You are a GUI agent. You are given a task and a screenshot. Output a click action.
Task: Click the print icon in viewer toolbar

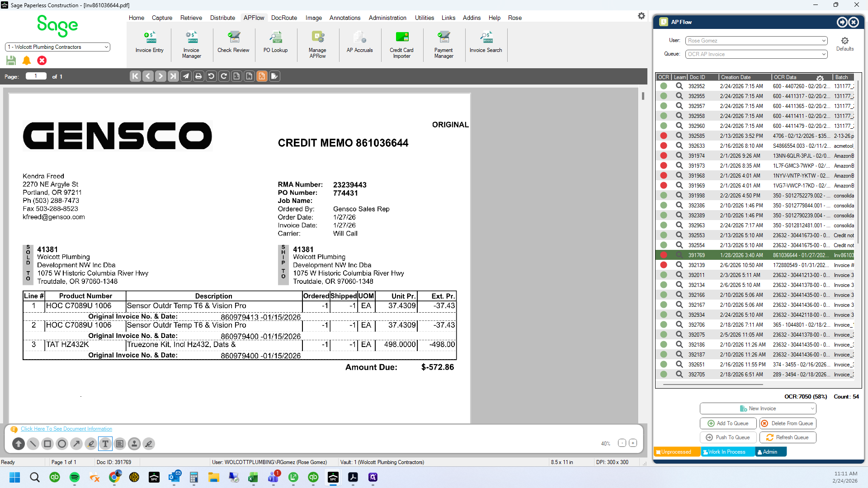tap(198, 76)
